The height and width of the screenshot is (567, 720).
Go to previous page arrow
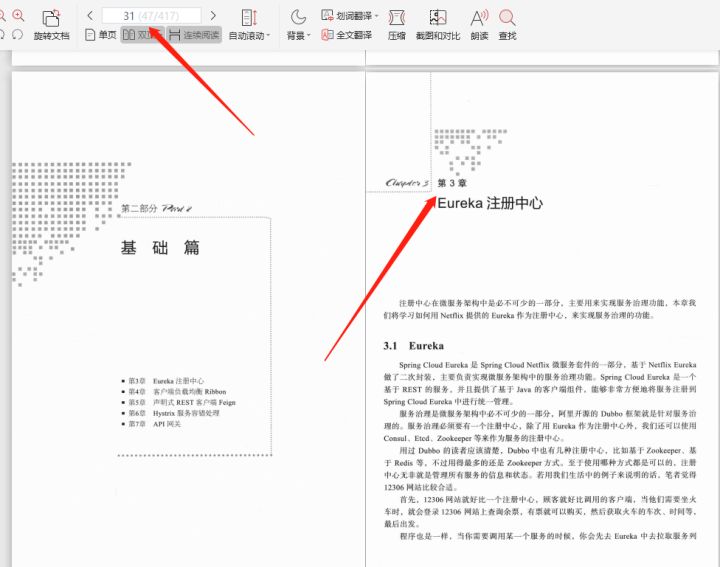point(90,16)
